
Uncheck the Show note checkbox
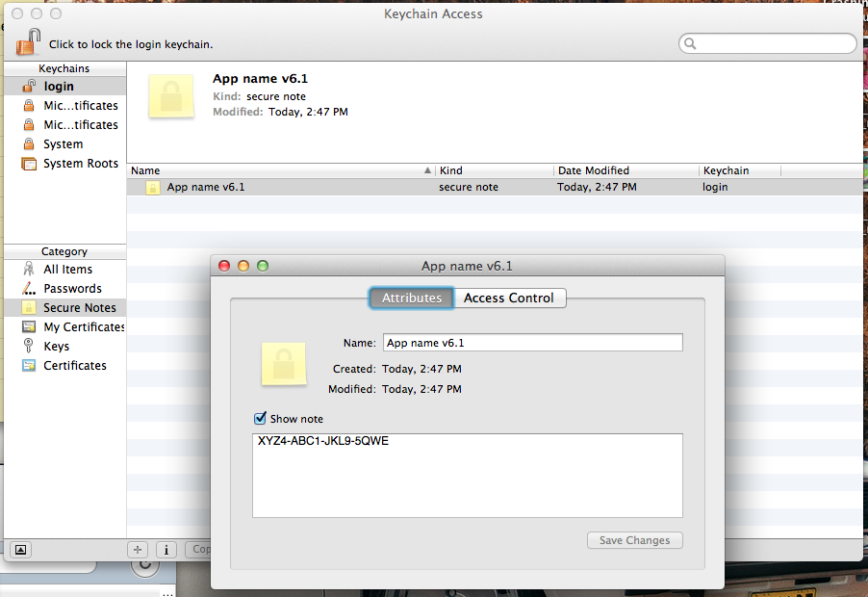click(260, 419)
